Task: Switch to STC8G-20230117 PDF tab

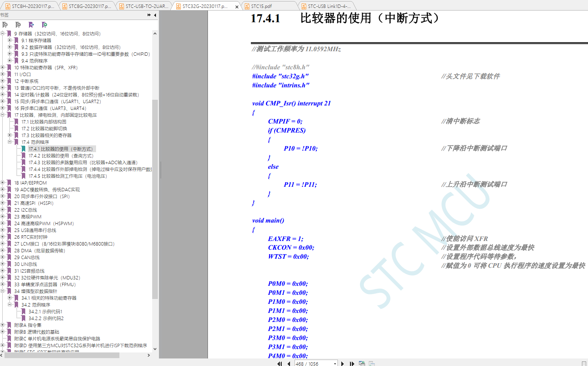Action: point(87,6)
